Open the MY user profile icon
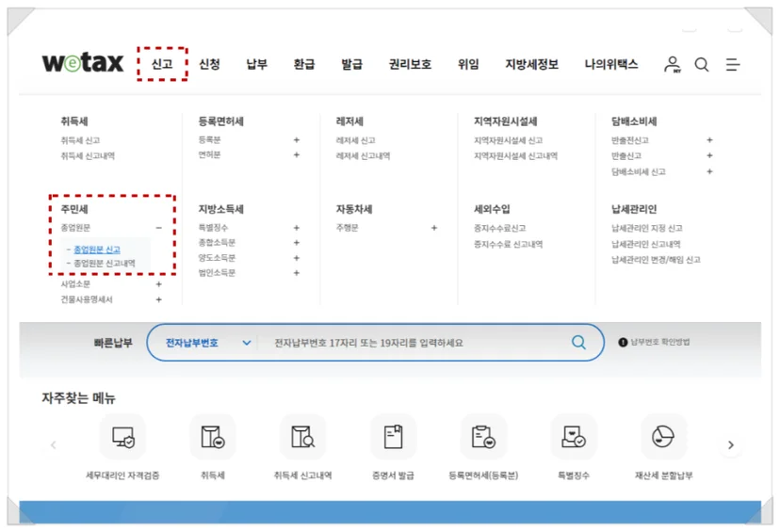 672,64
